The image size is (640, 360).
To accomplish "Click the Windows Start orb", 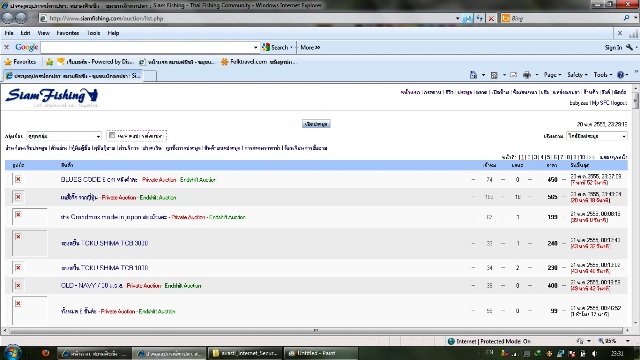I will coord(12,352).
